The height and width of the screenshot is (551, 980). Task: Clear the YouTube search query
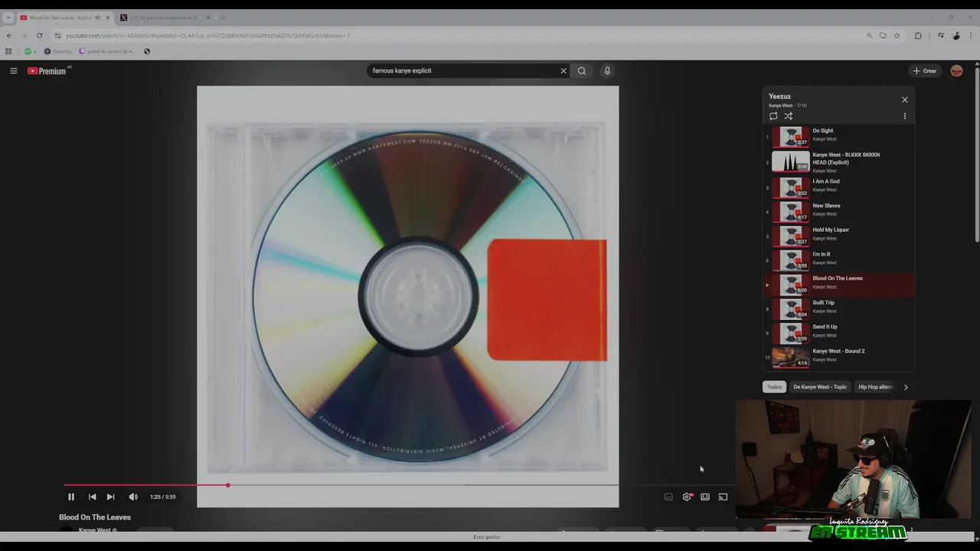click(x=563, y=70)
